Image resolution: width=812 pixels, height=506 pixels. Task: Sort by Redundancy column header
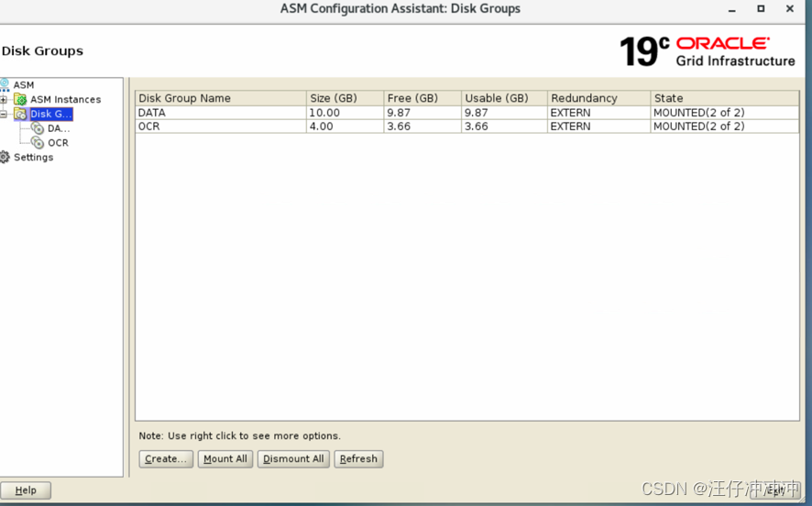click(598, 98)
